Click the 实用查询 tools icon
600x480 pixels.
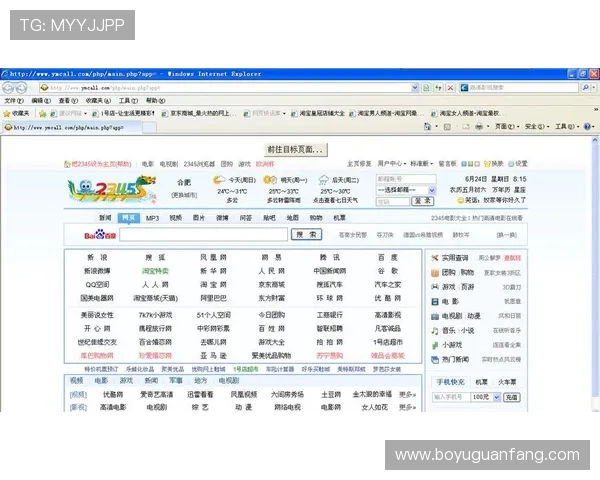(x=435, y=258)
